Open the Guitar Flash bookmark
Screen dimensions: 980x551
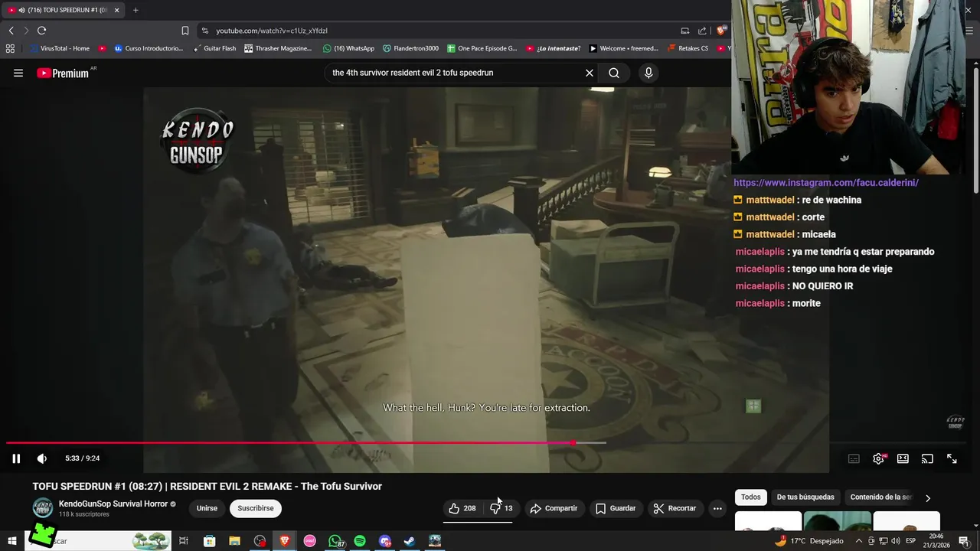(x=214, y=48)
